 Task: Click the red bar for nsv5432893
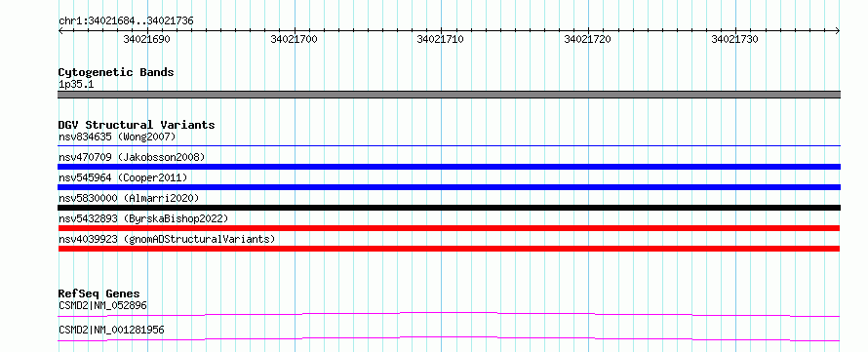coord(449,228)
